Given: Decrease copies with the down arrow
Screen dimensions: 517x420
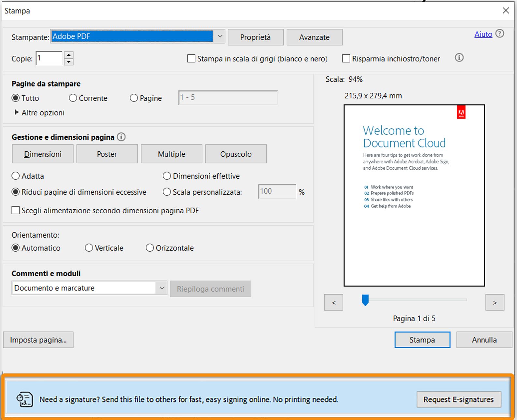Looking at the screenshot, I should click(x=68, y=62).
